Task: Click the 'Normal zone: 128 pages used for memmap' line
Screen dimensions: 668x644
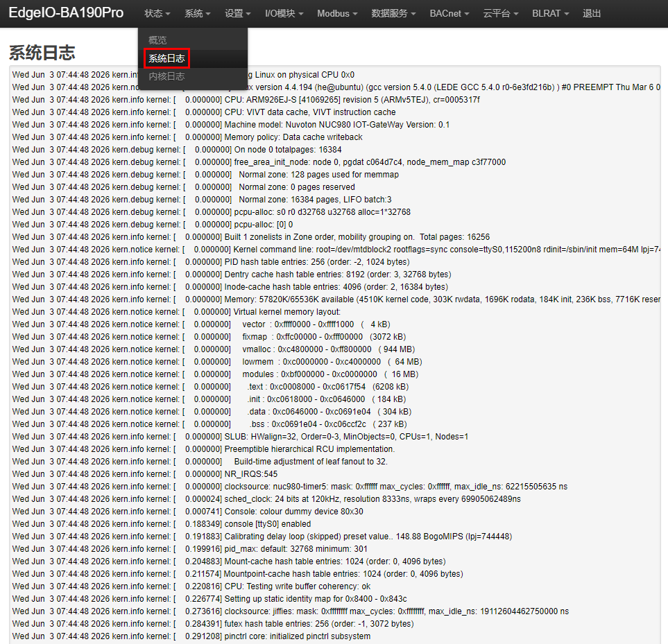Action: click(205, 175)
